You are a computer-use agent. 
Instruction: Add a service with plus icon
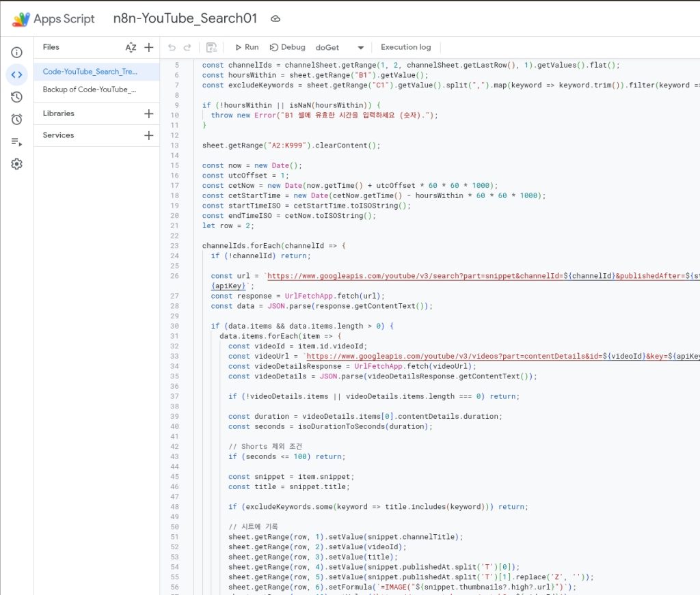coord(149,135)
